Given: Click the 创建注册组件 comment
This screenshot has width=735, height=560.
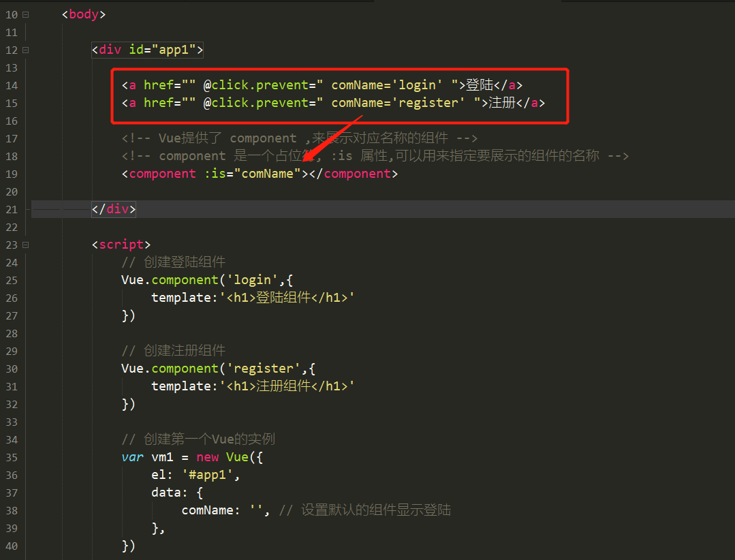Looking at the screenshot, I should [174, 351].
